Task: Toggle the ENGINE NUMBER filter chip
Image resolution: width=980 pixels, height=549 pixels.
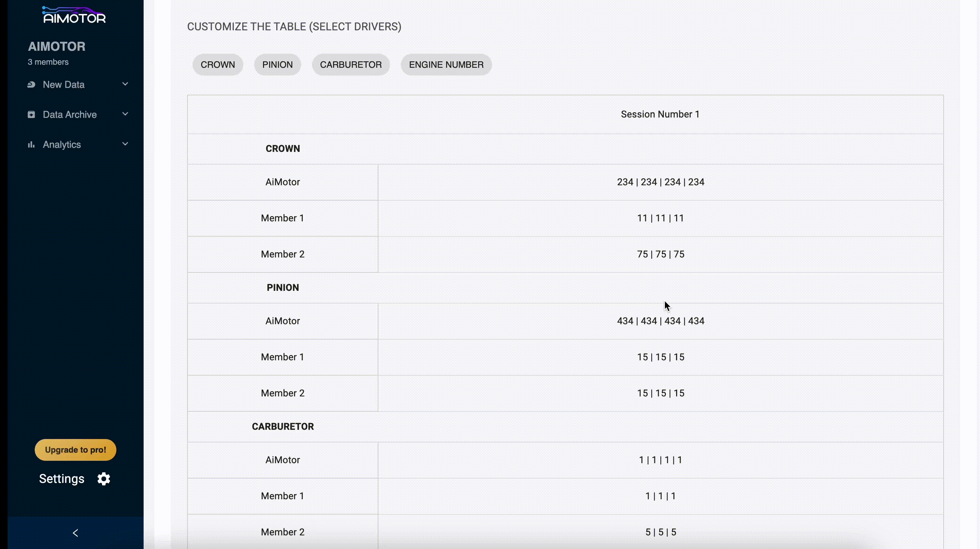Action: click(446, 65)
